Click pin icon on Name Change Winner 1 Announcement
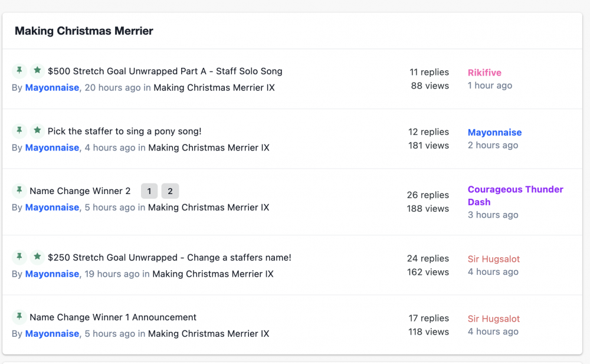The height and width of the screenshot is (364, 590). click(19, 317)
